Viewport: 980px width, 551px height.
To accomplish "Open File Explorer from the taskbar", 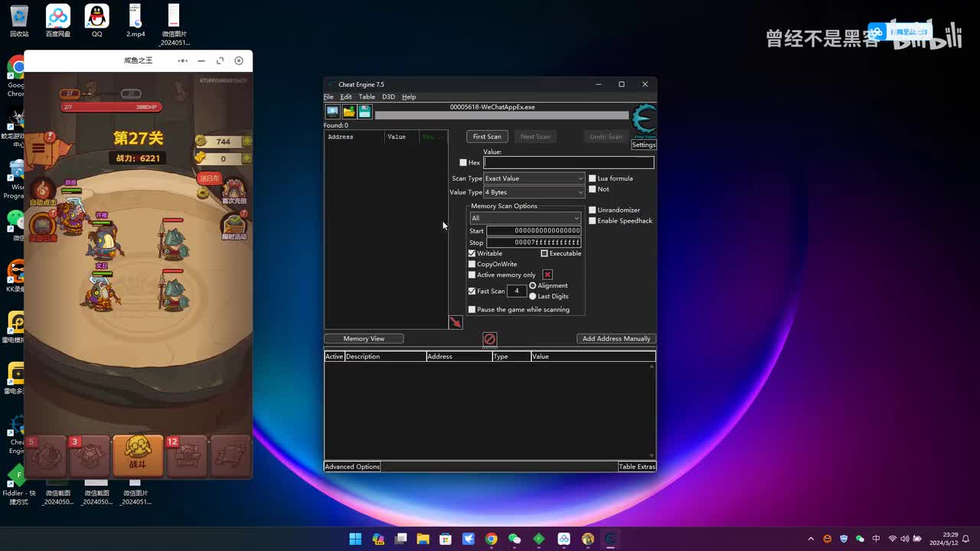I will pyautogui.click(x=423, y=539).
